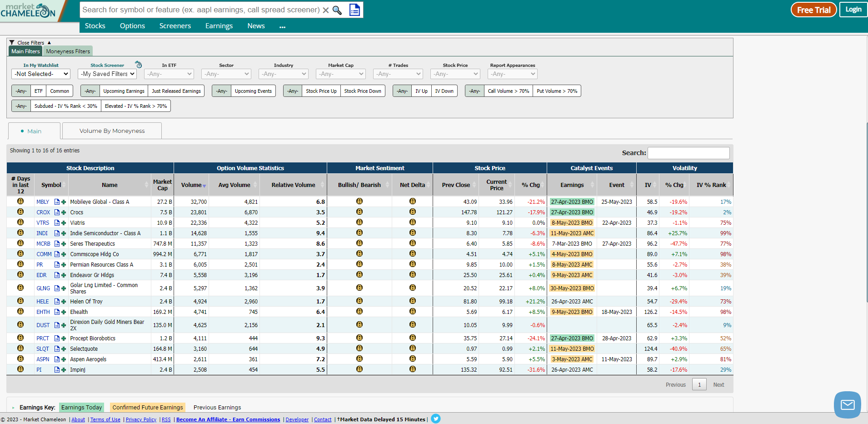The image size is (868, 424).
Task: Collapse the panel with Close Filters
Action: point(30,42)
